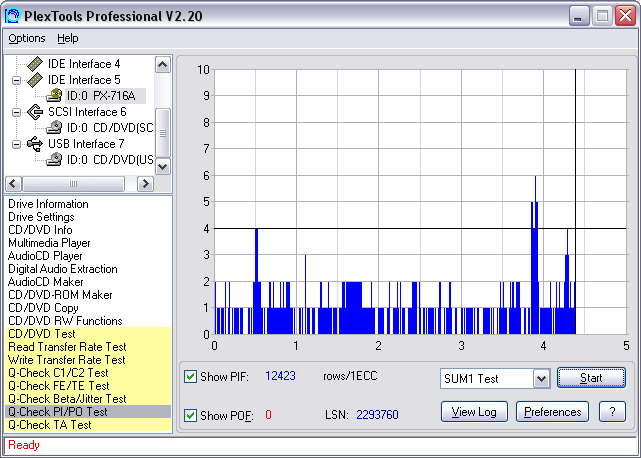Click the device tree scroll up arrow
Viewport: 641px width, 458px height.
(x=163, y=65)
